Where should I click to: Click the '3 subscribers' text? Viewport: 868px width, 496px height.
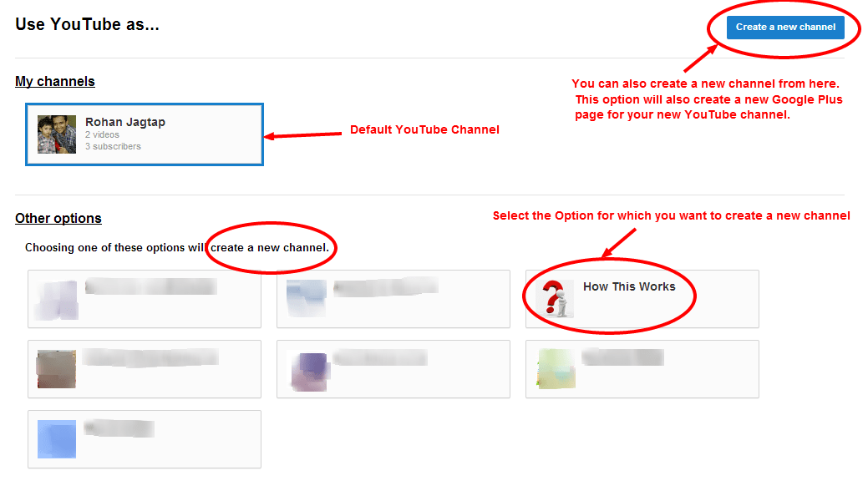click(113, 146)
